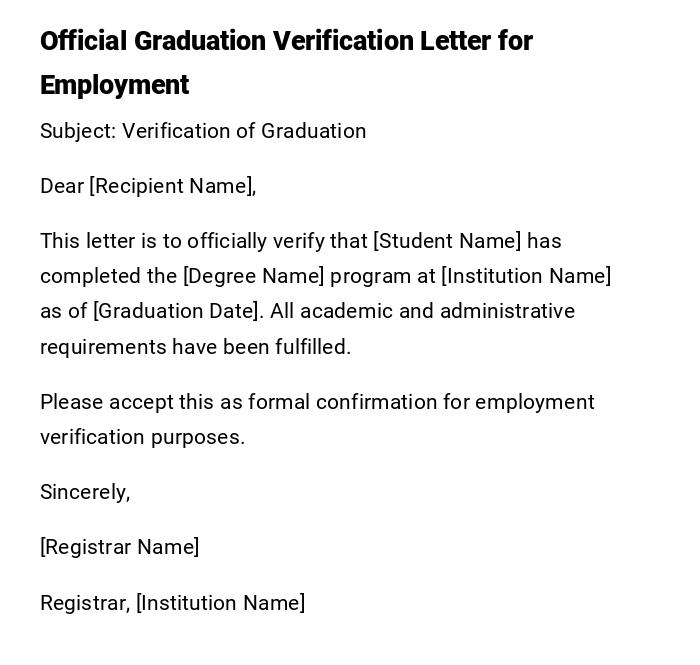Click the [Registrar Name] placeholder
This screenshot has height=665, width=700.
(x=119, y=547)
